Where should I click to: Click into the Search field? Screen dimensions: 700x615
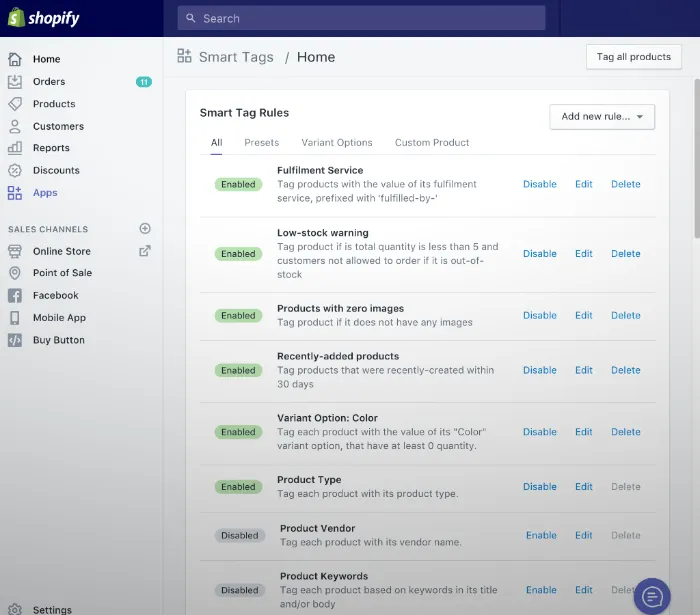tap(360, 18)
